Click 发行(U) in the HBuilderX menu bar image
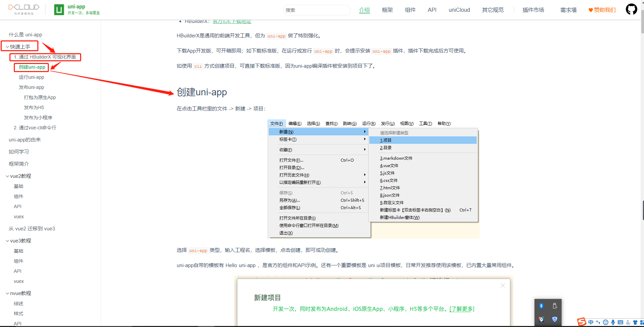This screenshot has width=644, height=327. pyautogui.click(x=388, y=124)
